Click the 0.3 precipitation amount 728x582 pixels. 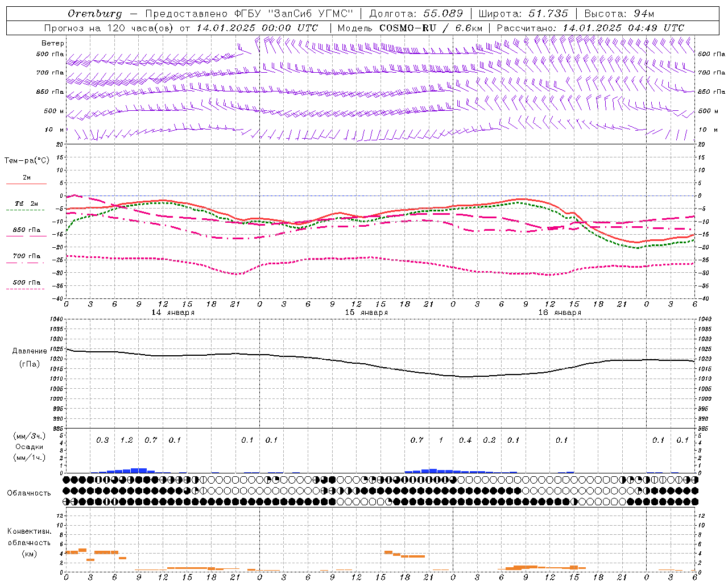(102, 440)
